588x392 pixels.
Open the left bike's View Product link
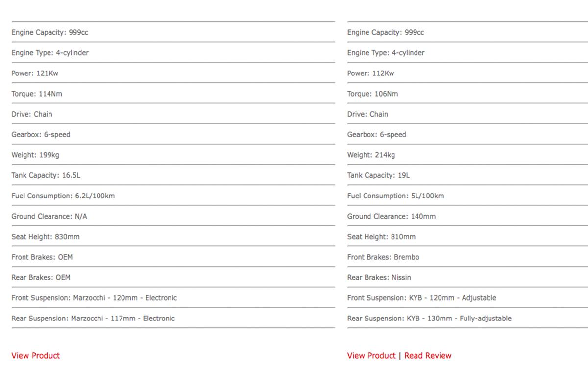click(35, 356)
